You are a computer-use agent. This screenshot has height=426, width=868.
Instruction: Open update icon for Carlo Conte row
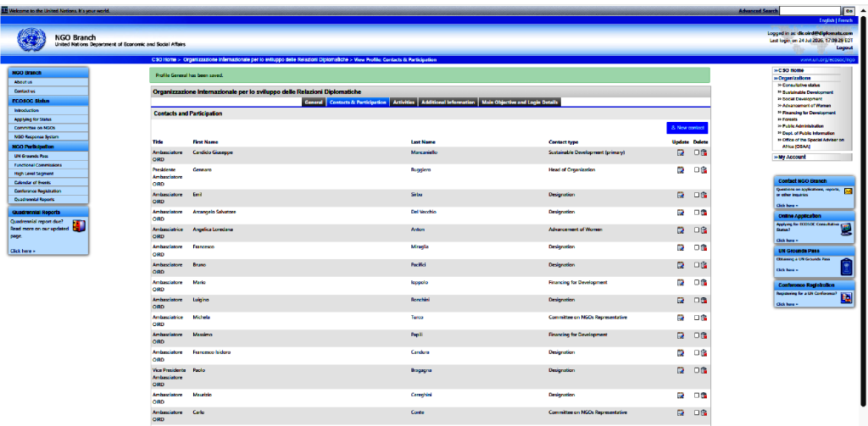tap(681, 412)
